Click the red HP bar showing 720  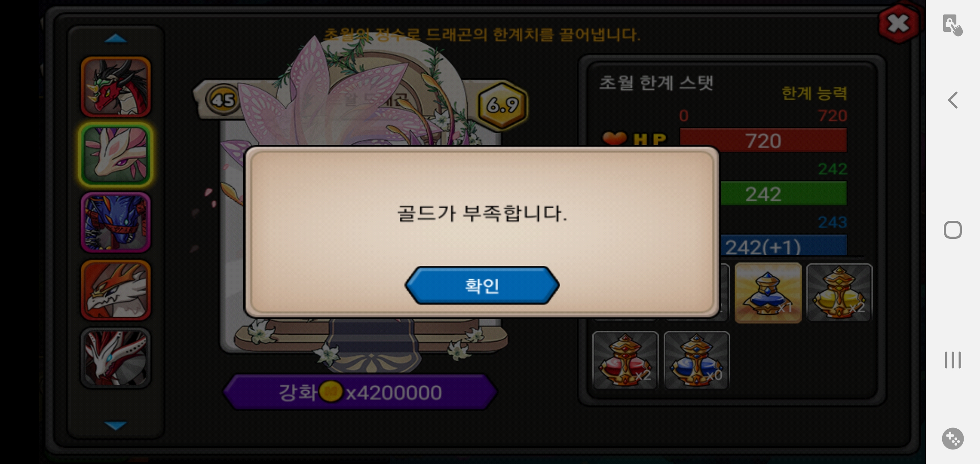click(763, 140)
